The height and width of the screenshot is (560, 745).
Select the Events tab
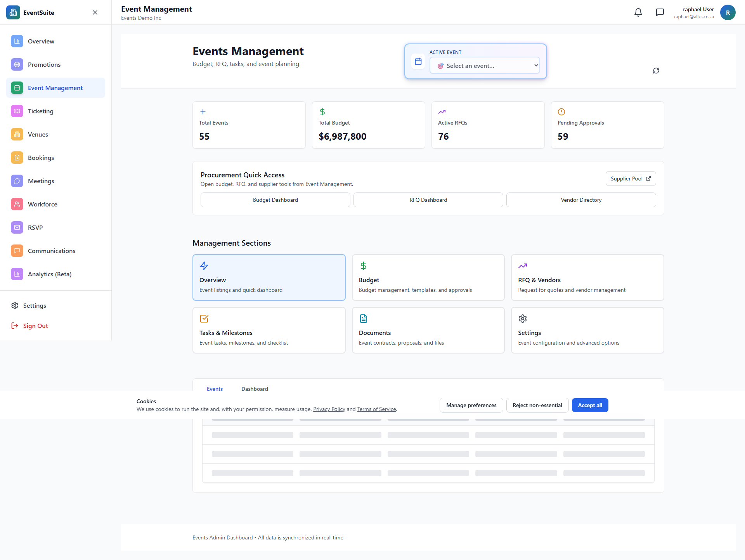point(215,389)
